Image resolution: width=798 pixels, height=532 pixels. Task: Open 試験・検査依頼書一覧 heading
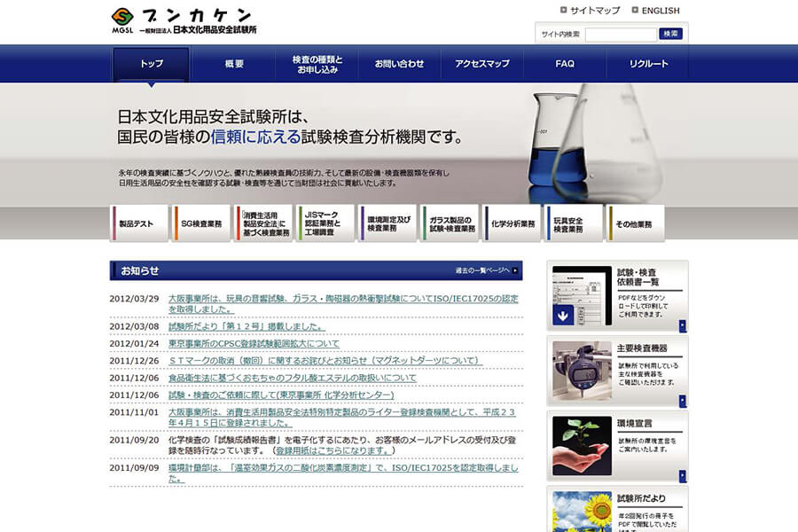pos(638,277)
